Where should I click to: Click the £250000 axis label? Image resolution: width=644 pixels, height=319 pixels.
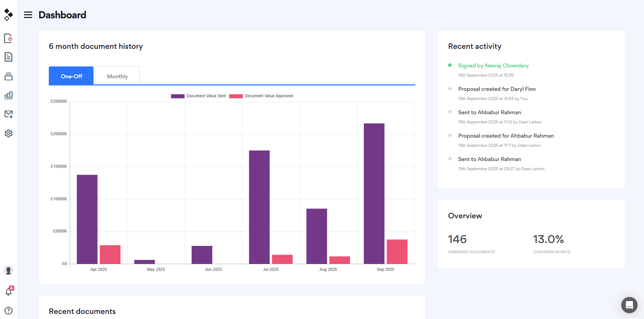[x=59, y=101]
